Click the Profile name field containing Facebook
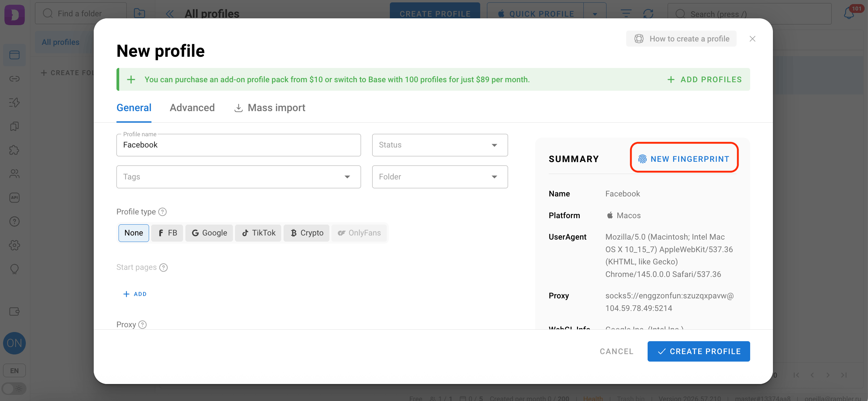The width and height of the screenshot is (868, 401). pos(238,145)
